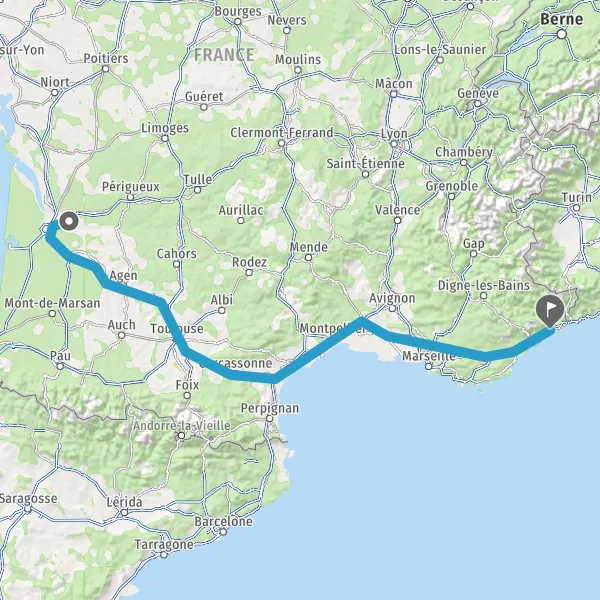
Task: Select the Toulouse city label
Action: pyautogui.click(x=177, y=328)
